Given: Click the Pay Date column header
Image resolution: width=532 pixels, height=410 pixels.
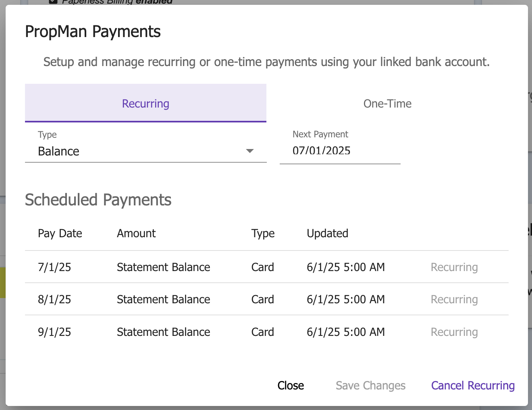Looking at the screenshot, I should coord(60,234).
